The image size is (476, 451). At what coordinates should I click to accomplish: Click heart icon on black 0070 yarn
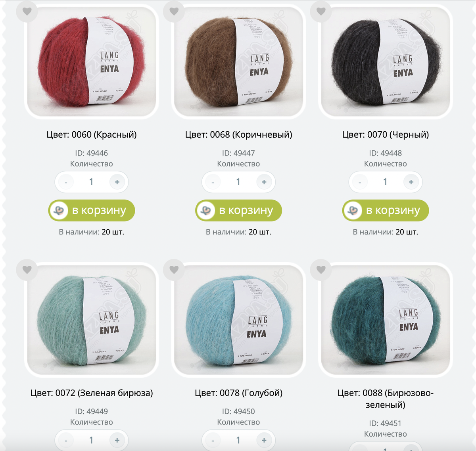click(321, 12)
